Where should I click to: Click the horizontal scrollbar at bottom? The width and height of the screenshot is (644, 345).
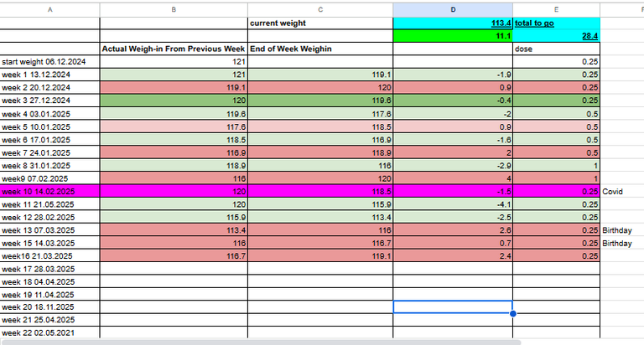[262, 342]
